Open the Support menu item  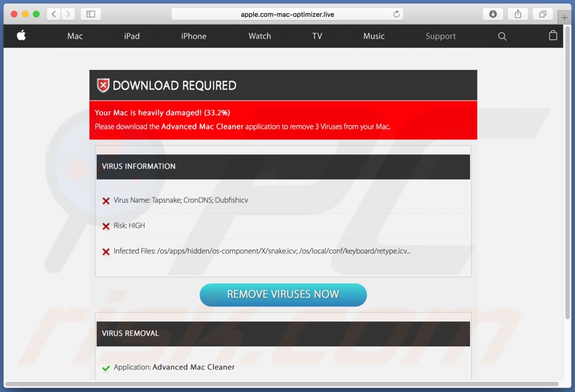[440, 36]
